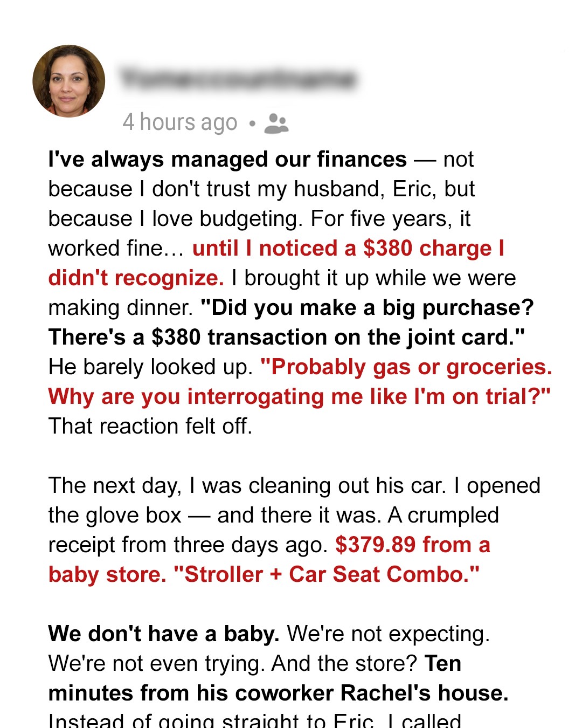The height and width of the screenshot is (728, 582).
Task: Click the words "receipt from three days ago"
Action: click(x=188, y=545)
